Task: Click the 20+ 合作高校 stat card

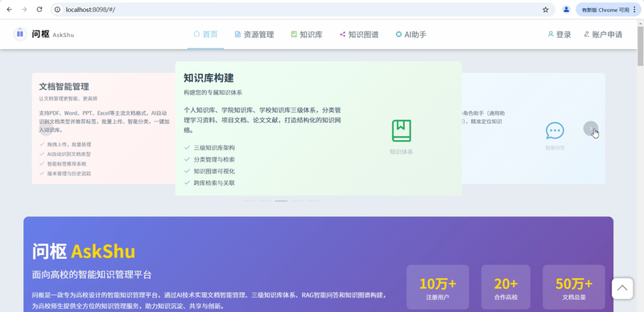Action: click(x=506, y=287)
